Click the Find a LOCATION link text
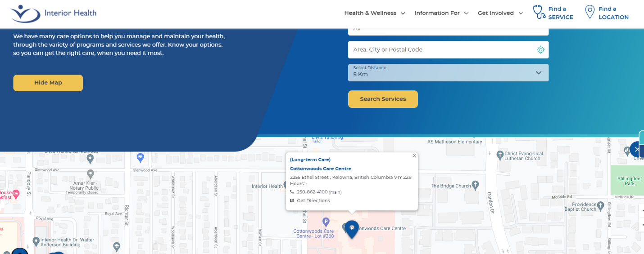The height and width of the screenshot is (254, 644). coord(613,13)
